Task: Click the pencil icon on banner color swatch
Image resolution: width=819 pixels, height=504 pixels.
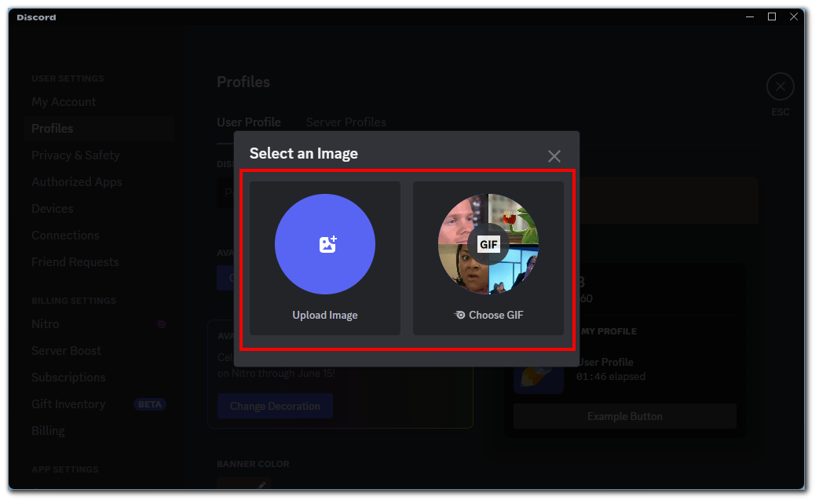Action: 261,485
